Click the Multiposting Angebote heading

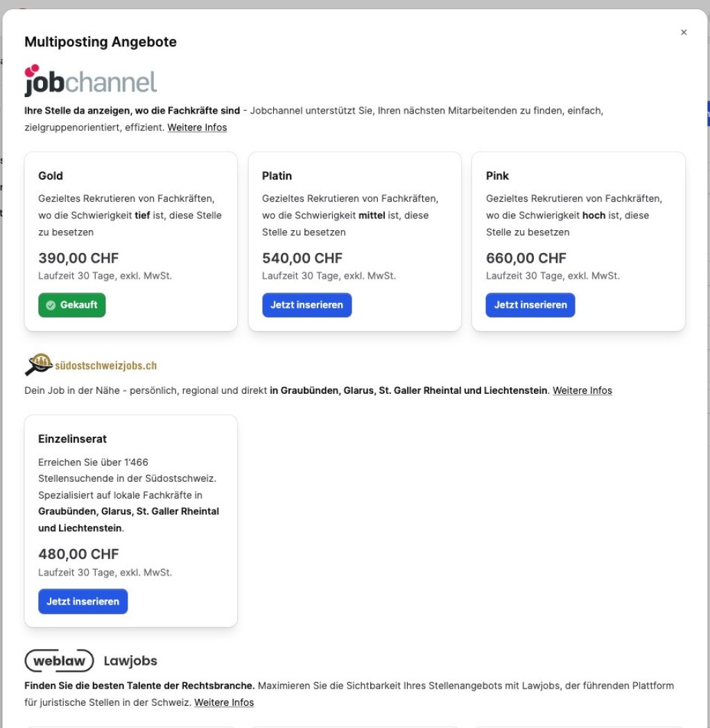(101, 42)
